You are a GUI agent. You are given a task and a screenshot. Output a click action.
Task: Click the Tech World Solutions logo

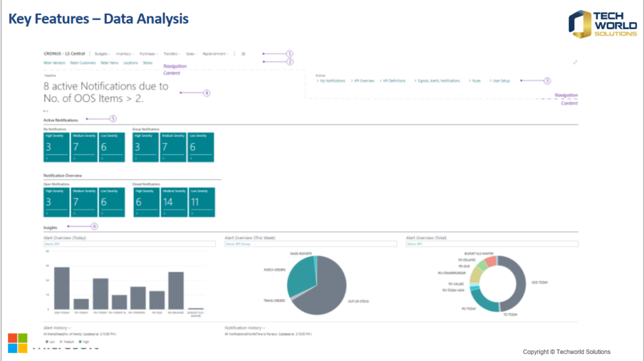(602, 24)
